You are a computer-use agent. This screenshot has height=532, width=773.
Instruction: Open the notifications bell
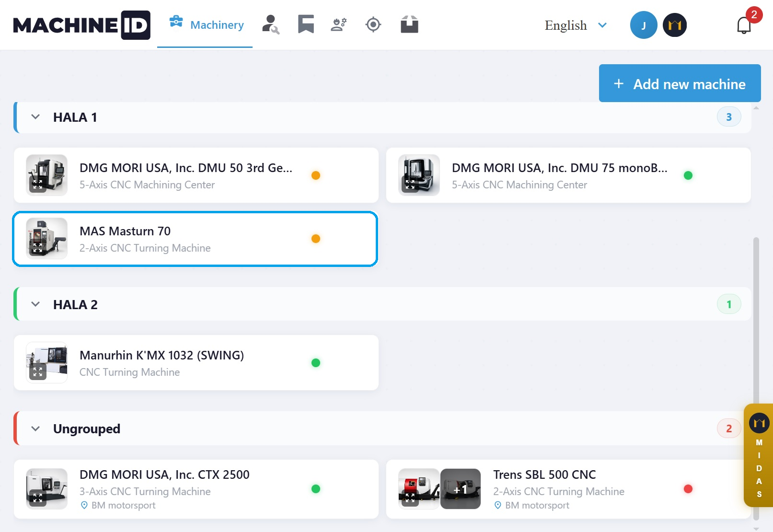pos(744,25)
